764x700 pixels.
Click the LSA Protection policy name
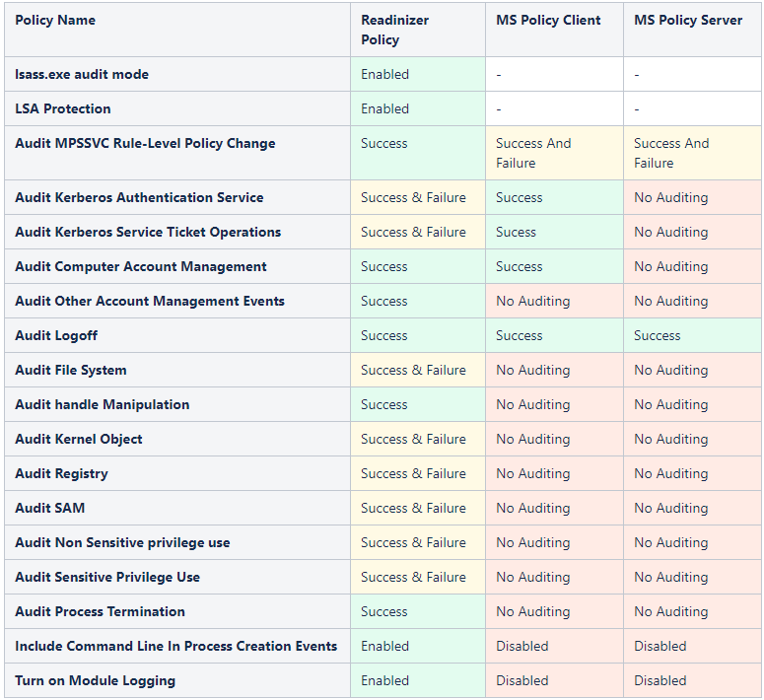pos(63,109)
